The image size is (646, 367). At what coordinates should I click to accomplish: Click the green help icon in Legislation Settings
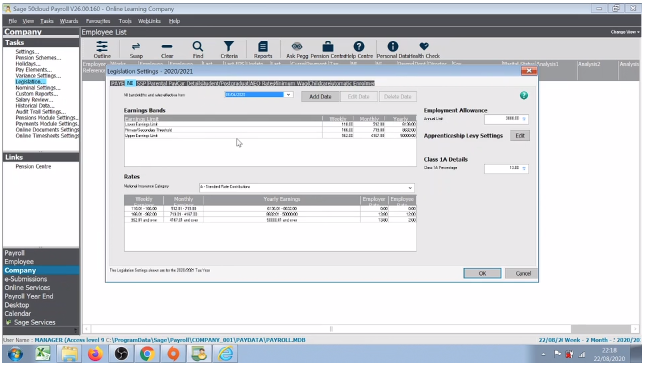524,96
